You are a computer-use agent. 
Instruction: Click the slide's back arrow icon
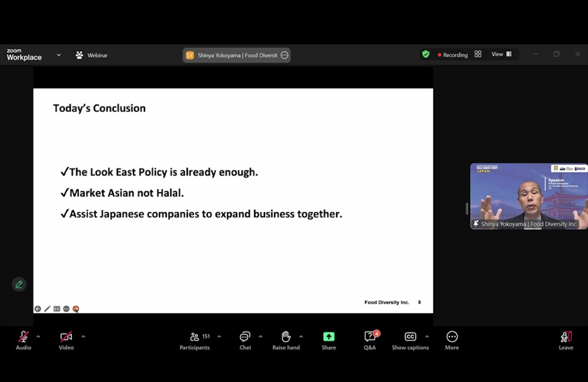coord(38,309)
